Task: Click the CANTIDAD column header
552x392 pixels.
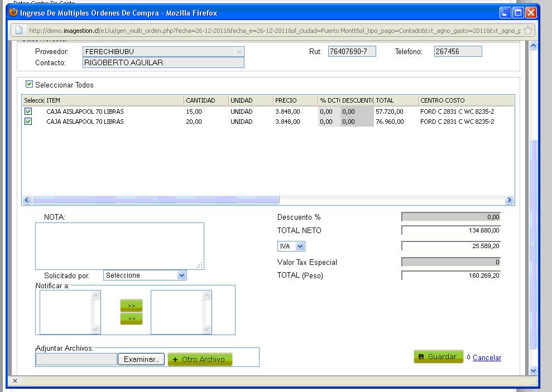Action: [x=206, y=100]
